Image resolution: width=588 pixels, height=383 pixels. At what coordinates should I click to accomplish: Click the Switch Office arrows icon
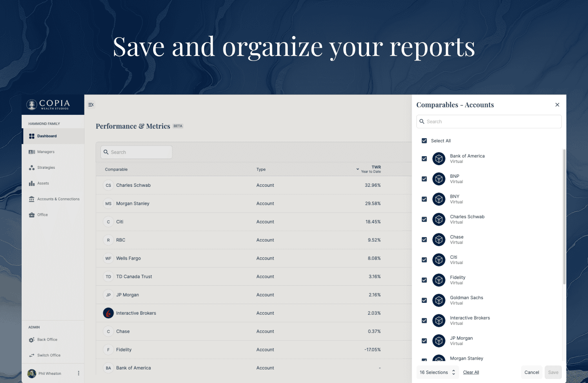click(x=32, y=355)
